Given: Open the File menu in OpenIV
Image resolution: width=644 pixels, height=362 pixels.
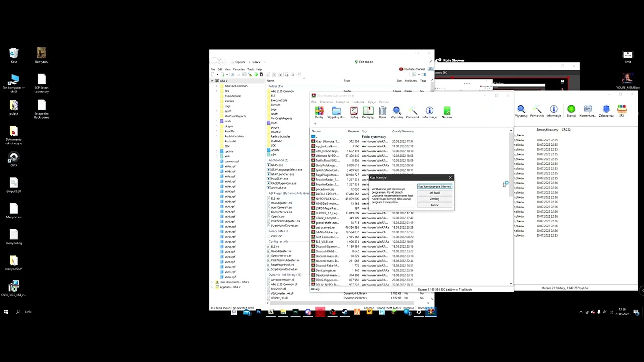Looking at the screenshot, I should (x=213, y=69).
